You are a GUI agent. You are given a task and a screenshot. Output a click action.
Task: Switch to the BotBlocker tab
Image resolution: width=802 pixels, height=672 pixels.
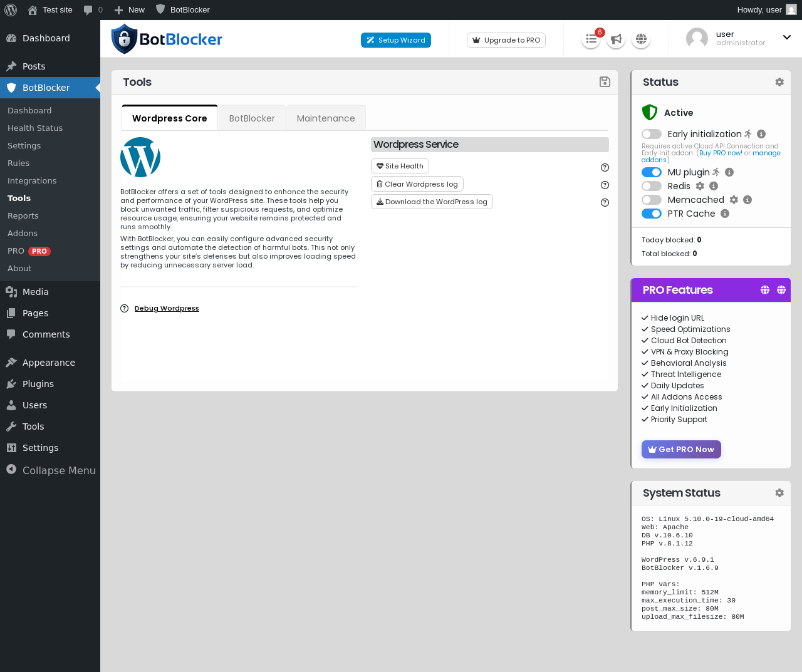pos(252,118)
